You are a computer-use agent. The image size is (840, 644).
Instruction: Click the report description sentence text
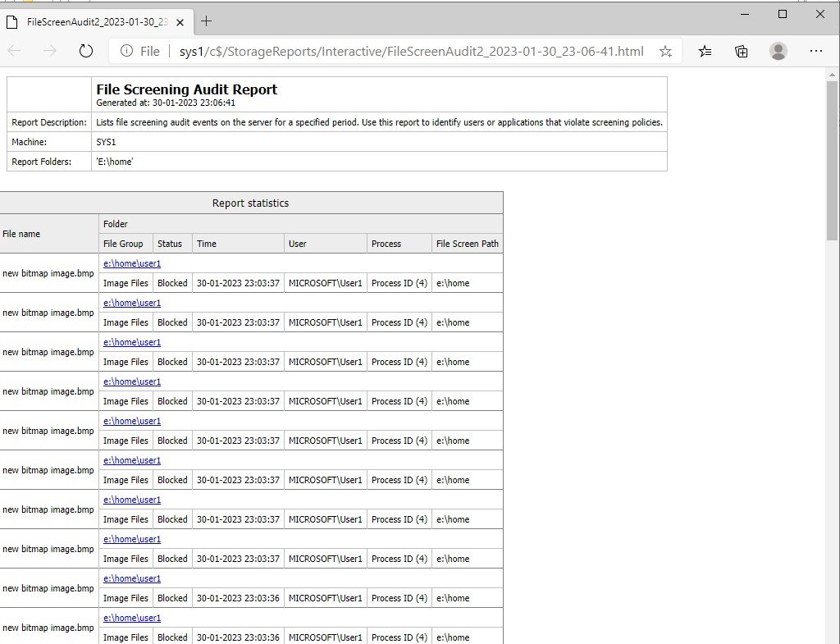(x=379, y=122)
